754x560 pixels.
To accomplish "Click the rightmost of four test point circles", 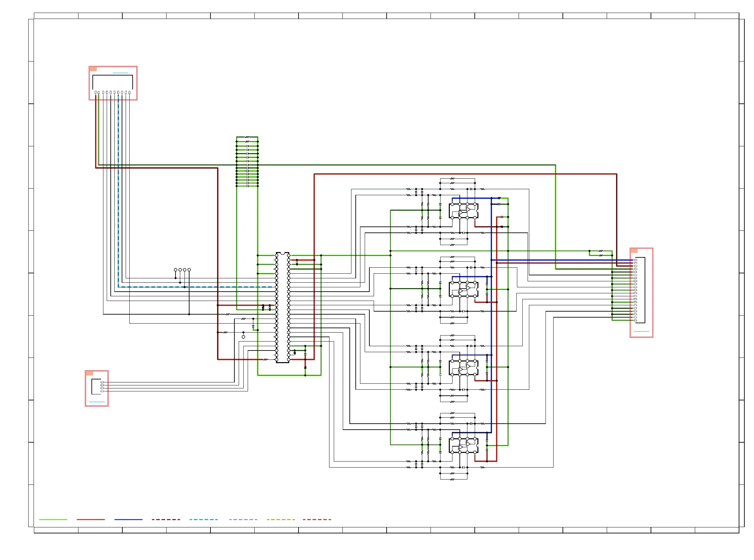I will pyautogui.click(x=189, y=270).
